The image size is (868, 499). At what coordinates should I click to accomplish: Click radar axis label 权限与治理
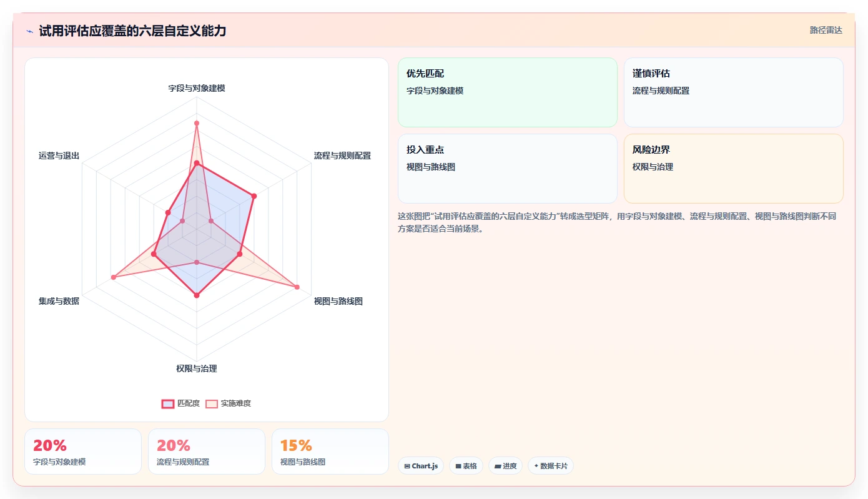tap(197, 368)
